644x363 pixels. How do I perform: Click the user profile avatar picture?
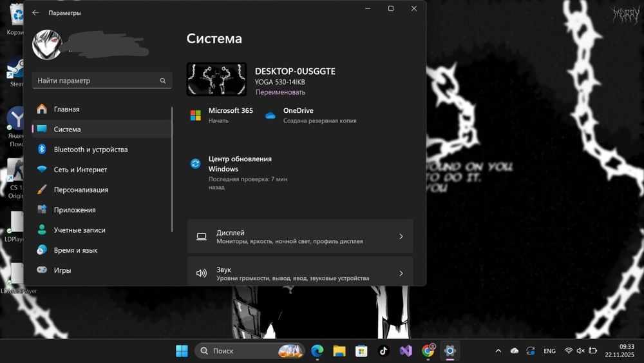click(47, 44)
